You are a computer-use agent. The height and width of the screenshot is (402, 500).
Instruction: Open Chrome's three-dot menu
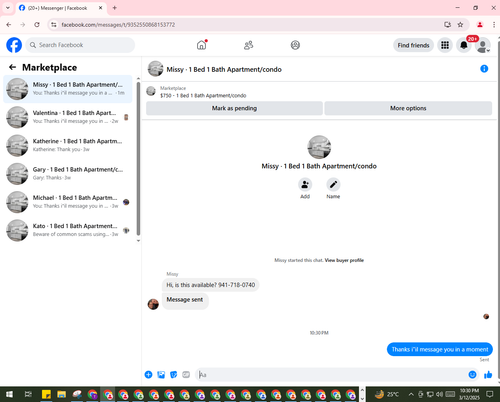coord(494,25)
